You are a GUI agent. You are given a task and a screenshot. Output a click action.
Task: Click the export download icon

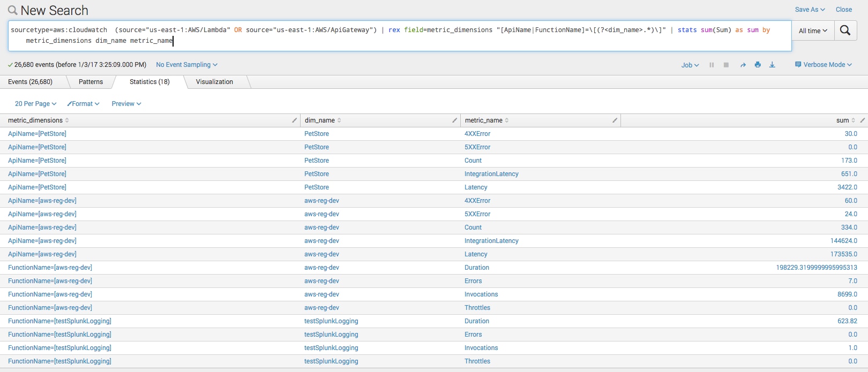tap(772, 65)
